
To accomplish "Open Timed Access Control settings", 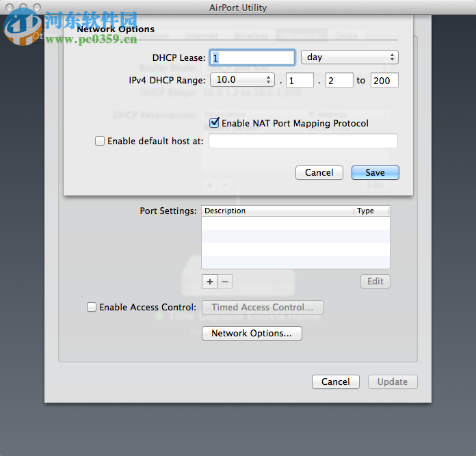I will (263, 308).
